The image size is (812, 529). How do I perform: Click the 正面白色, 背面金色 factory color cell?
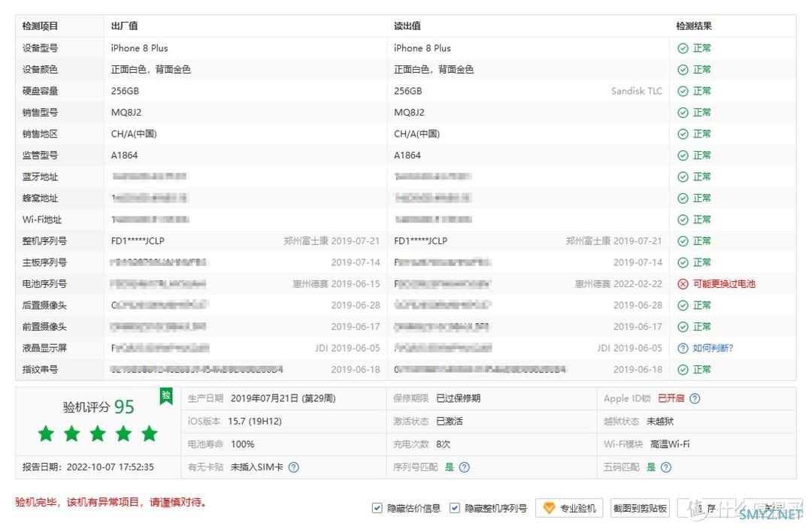150,69
